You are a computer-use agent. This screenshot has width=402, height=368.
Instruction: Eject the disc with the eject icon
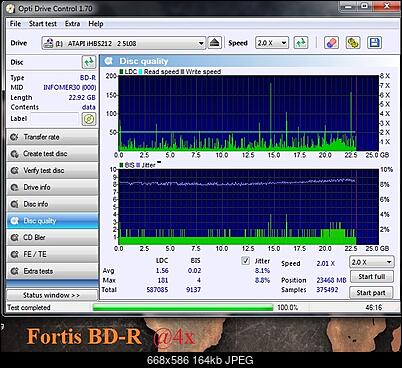point(215,43)
